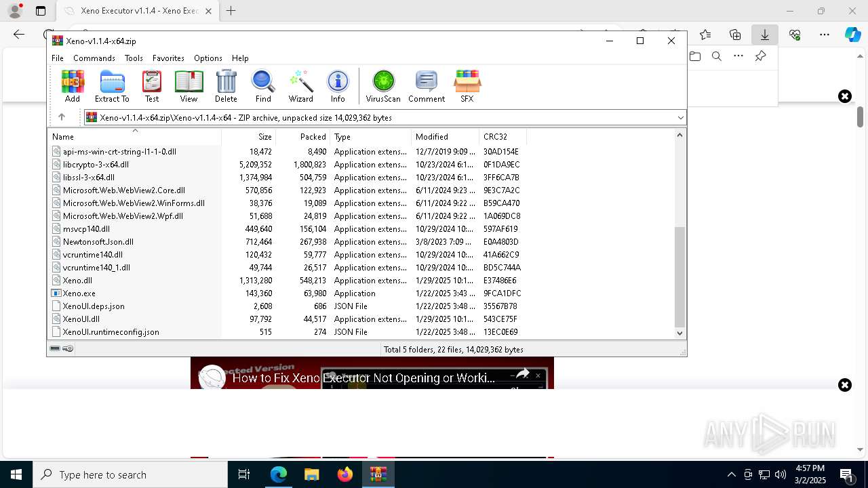The height and width of the screenshot is (488, 868).
Task: Select vcruntime140_1.dll file
Action: 96,268
